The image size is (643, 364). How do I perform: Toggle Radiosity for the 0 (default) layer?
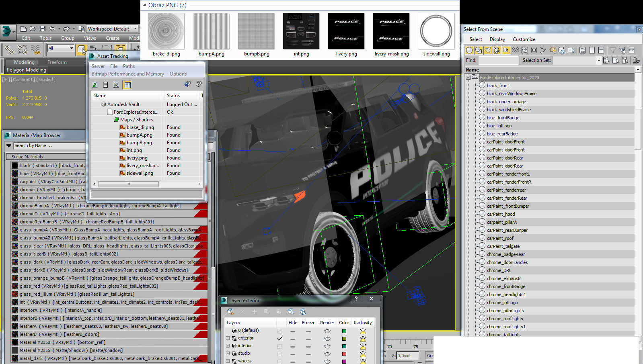point(363,331)
